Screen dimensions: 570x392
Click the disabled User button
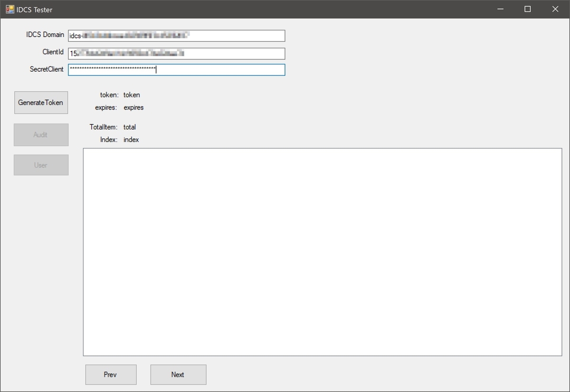point(41,165)
